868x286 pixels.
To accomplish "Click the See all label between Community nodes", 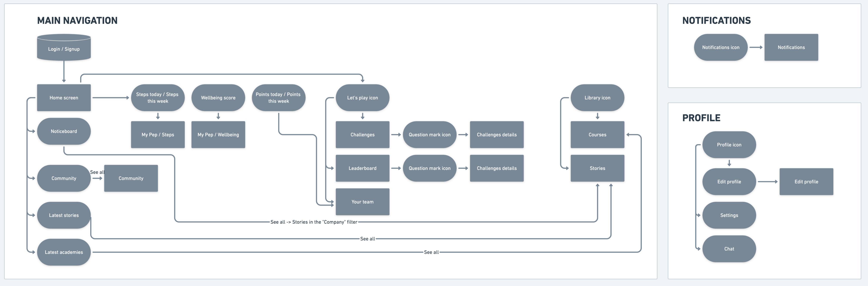I will (x=97, y=172).
